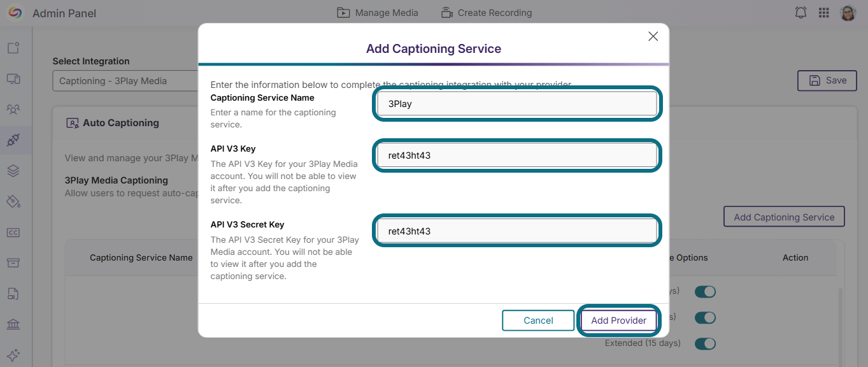This screenshot has width=868, height=367.
Task: Click the Save button on the admin page
Action: [x=827, y=80]
